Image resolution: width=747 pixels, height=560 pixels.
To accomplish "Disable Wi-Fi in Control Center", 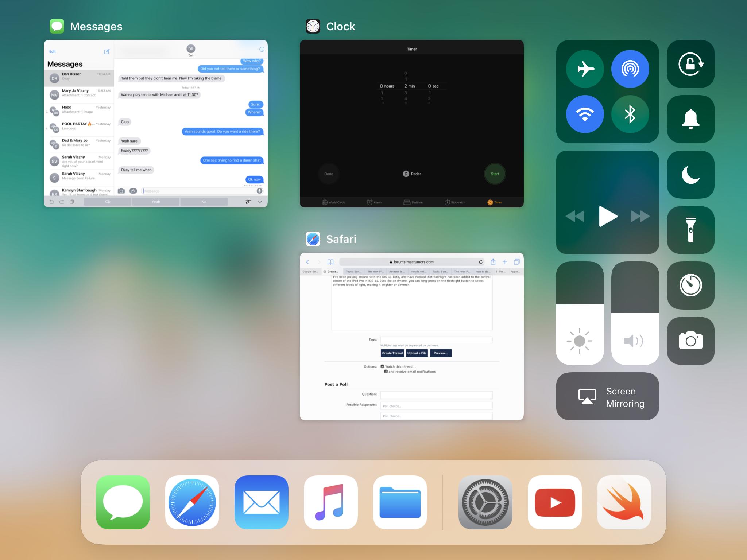I will click(585, 114).
